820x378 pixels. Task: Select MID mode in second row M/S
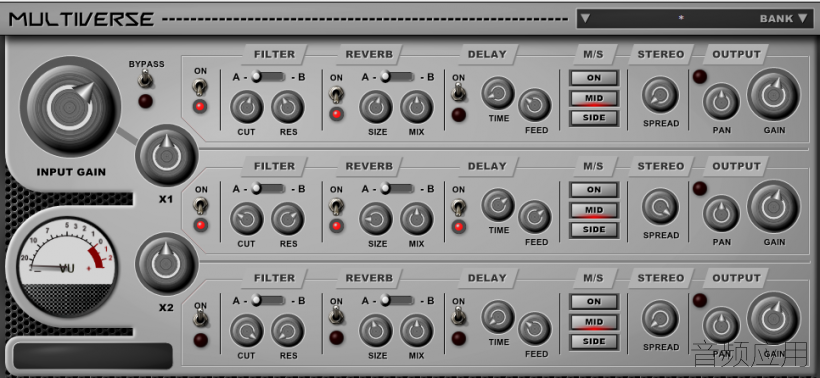(x=594, y=210)
